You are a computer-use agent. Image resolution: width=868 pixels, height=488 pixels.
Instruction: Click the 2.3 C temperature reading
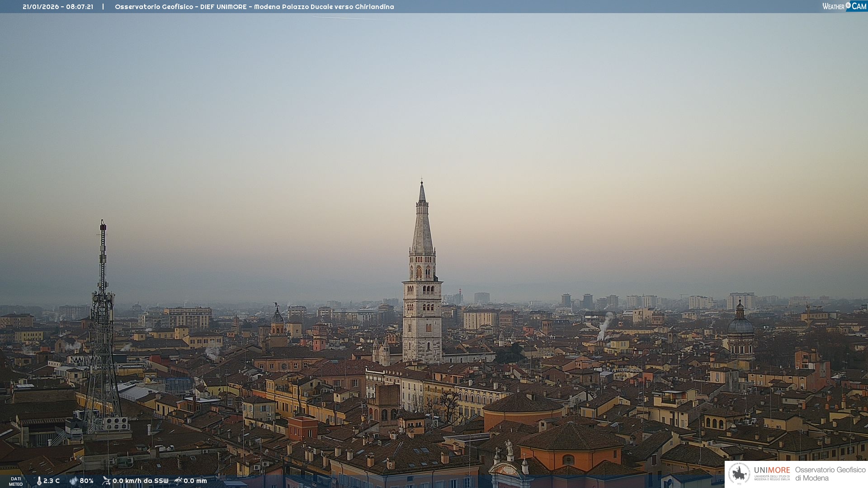(x=52, y=481)
